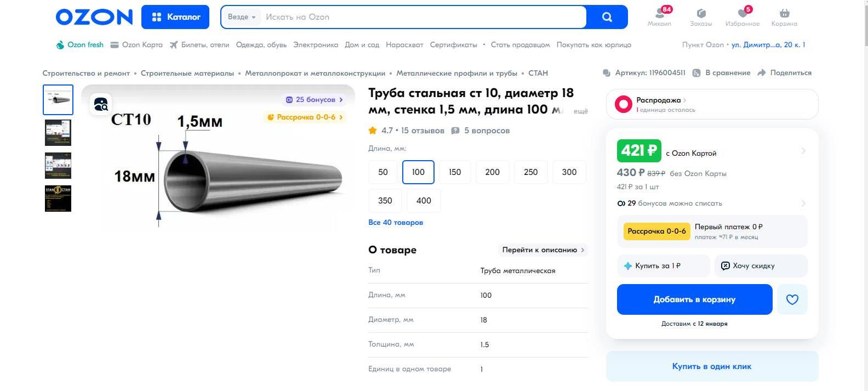Screen dimensions: 868x391
Task: Select length option 300
Action: point(569,172)
